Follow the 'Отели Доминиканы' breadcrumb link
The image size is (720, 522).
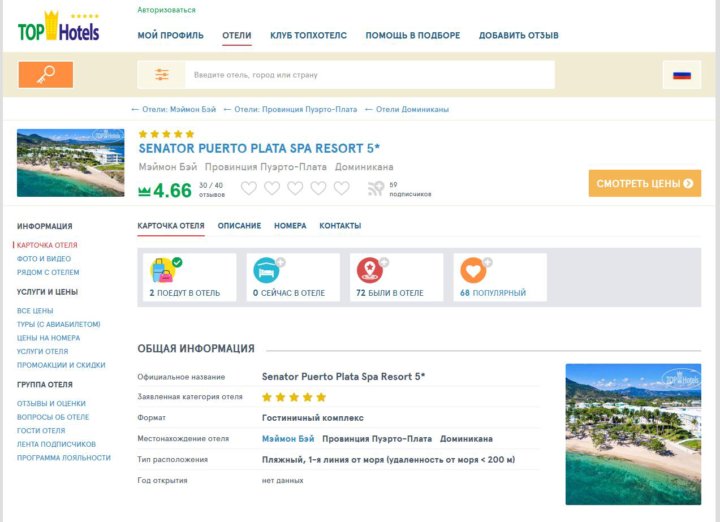pyautogui.click(x=412, y=109)
